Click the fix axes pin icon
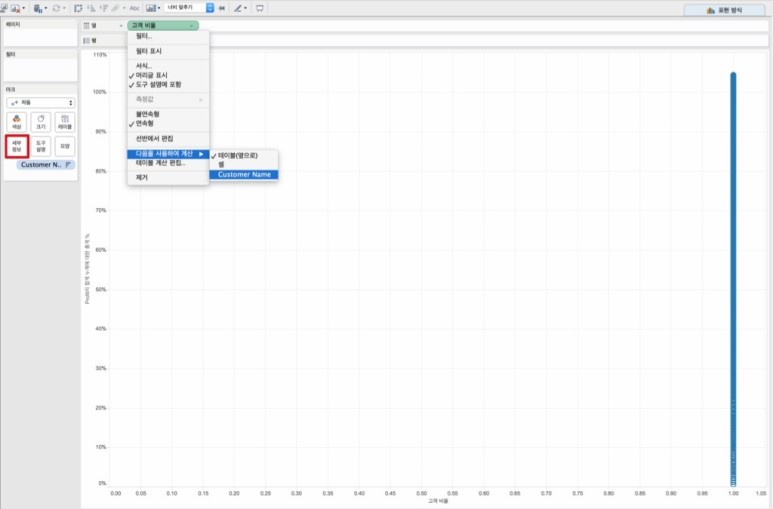This screenshot has width=773, height=509. (222, 8)
